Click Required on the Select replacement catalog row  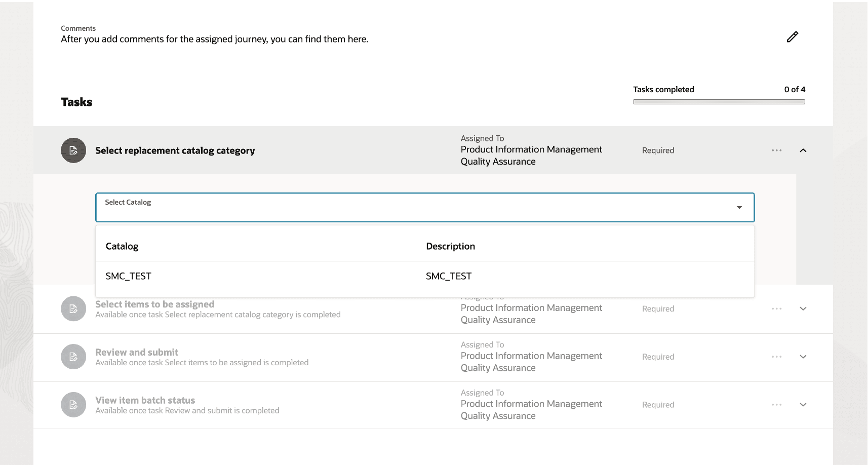pyautogui.click(x=658, y=150)
